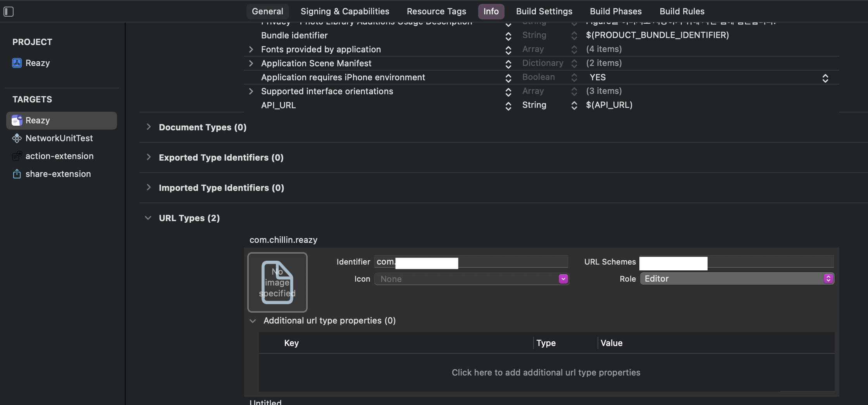Open type stepper next to API_URL String
Viewport: 868px width, 405px height.
click(x=574, y=106)
